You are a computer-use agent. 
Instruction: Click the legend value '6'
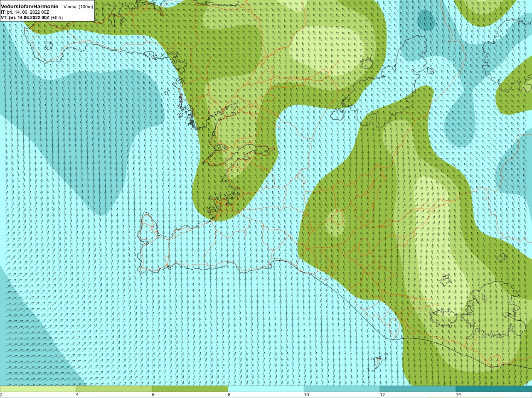[153, 395]
